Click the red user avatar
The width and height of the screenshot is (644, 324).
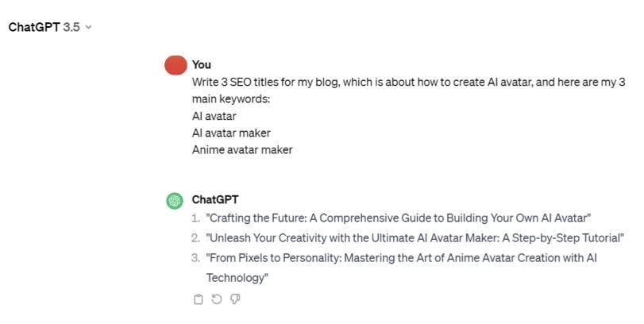coord(175,65)
